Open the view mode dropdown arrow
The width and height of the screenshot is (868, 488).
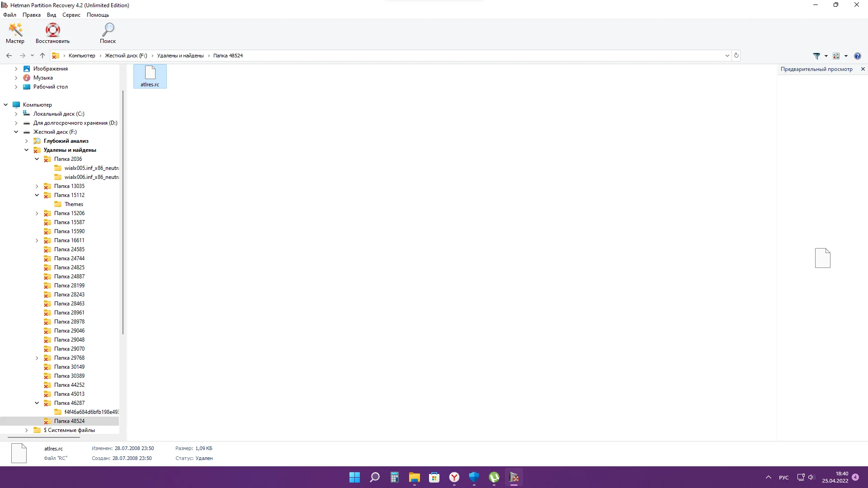point(846,56)
